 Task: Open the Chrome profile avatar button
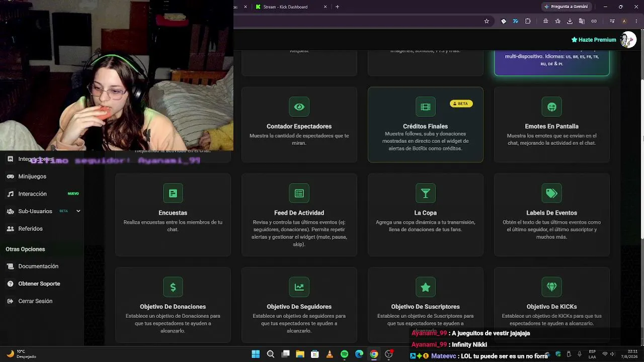(x=624, y=21)
